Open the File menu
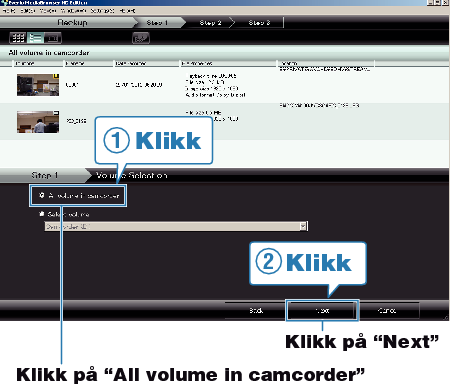 tap(8, 11)
